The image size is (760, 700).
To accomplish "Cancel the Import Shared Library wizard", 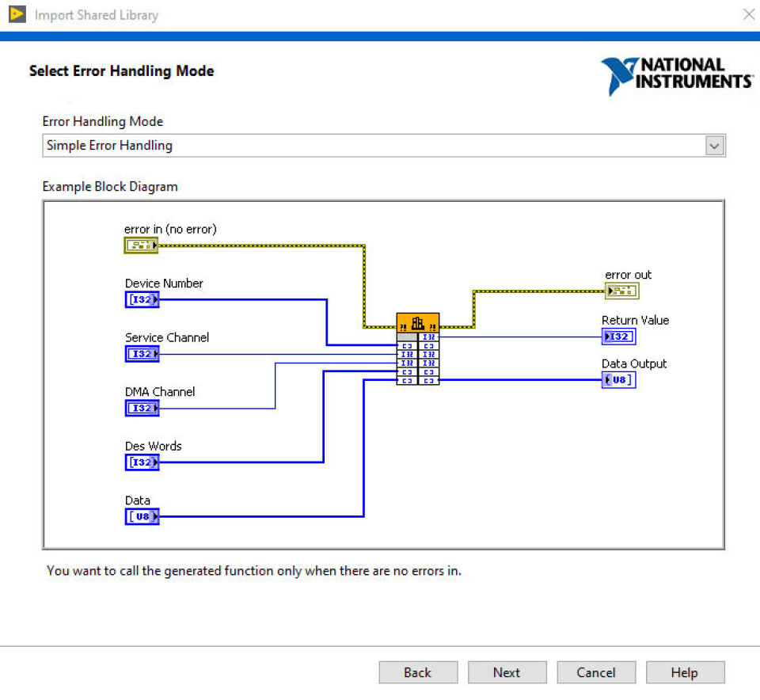I will (596, 672).
